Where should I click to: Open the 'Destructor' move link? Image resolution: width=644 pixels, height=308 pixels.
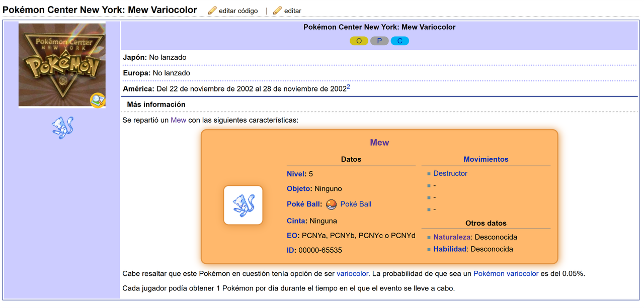point(450,173)
